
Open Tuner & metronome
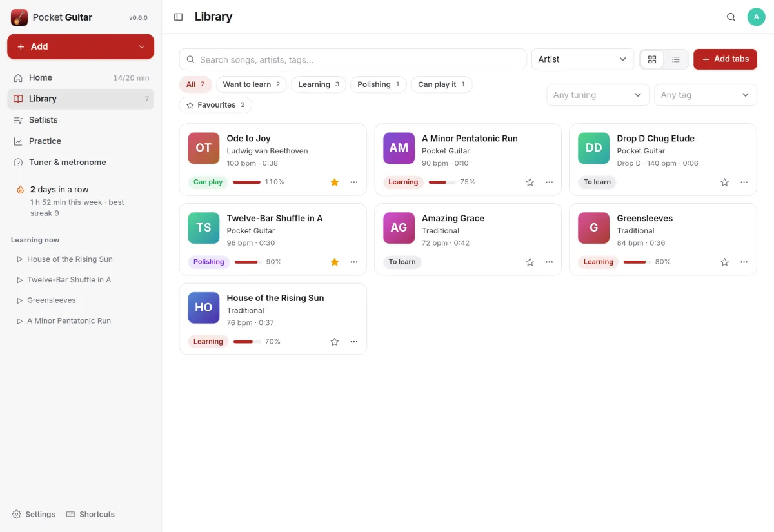point(81,163)
